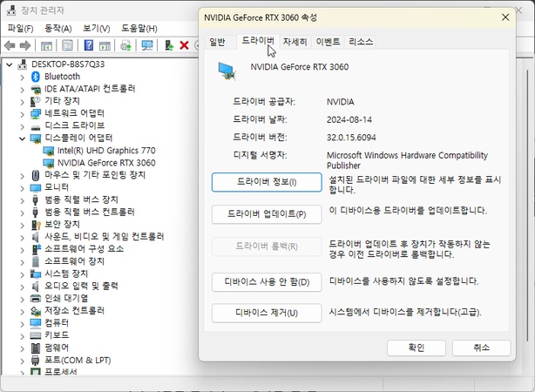Select the 소프트웨어 장치 tree item
The height and width of the screenshot is (392, 535).
tap(74, 261)
